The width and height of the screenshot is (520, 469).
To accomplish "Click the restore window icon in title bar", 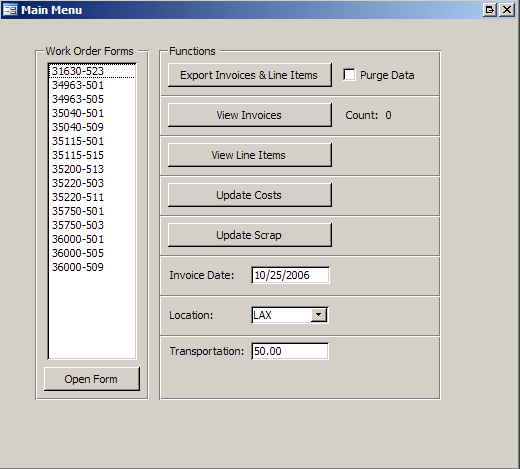I will pyautogui.click(x=490, y=10).
